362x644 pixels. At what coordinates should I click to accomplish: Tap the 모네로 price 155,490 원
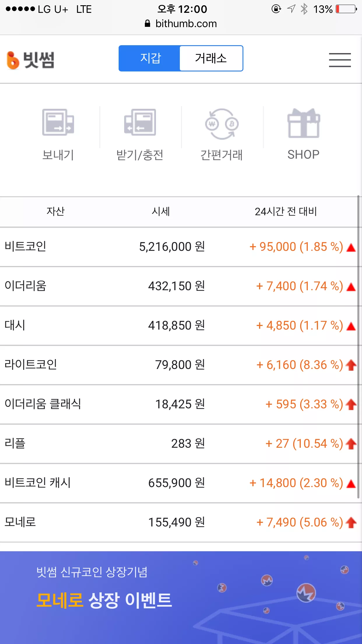pyautogui.click(x=177, y=522)
